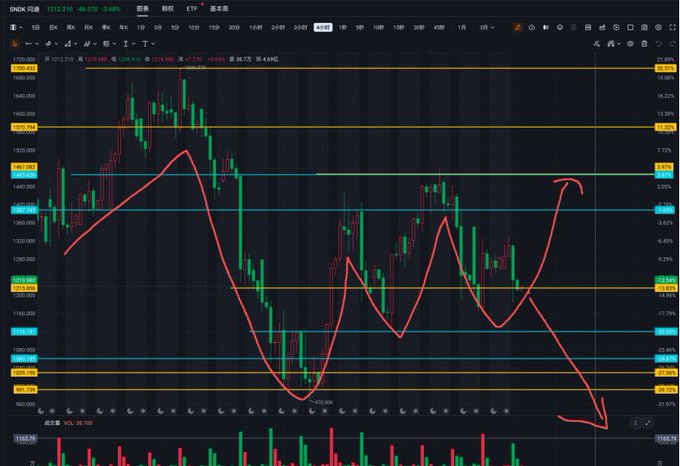Click the SNDK 闪迪 ticker title

[x=25, y=9]
